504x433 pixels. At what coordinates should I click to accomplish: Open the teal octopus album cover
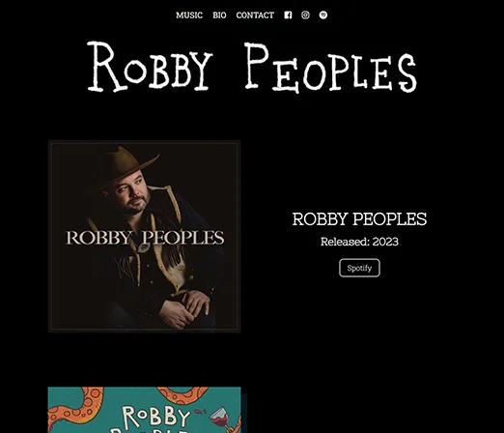[x=145, y=410]
